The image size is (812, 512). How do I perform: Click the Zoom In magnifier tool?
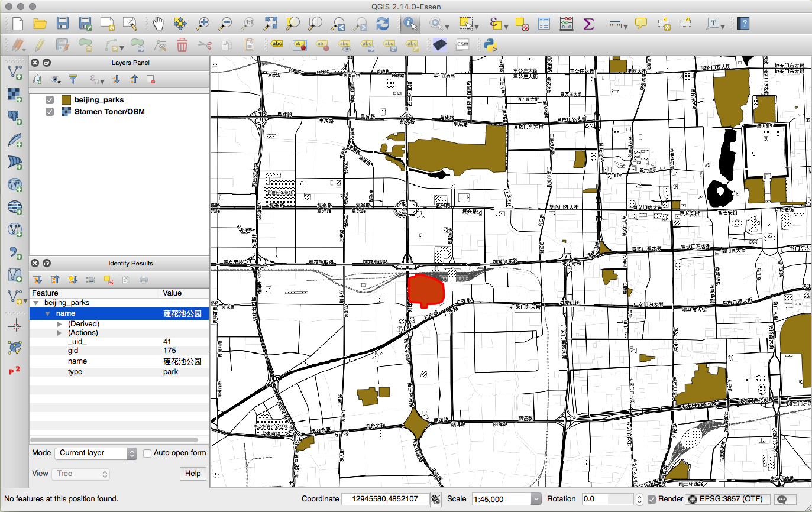(203, 24)
